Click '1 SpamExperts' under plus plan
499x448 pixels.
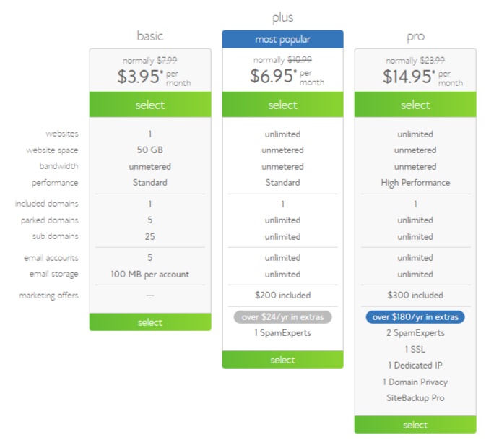pos(282,333)
